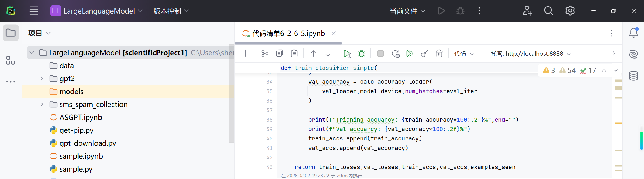Open managed server localhost:8888 dropdown
644x179 pixels.
[531, 54]
